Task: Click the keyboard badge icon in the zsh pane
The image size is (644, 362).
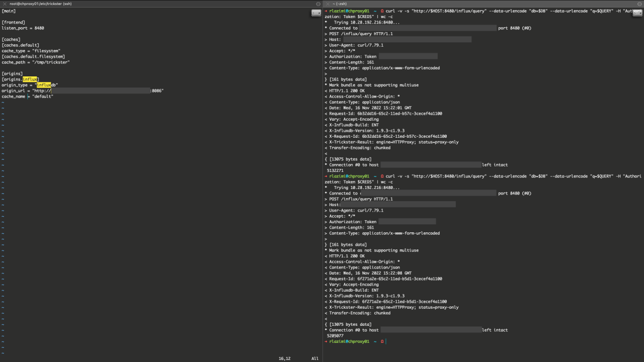Action: coord(637,13)
